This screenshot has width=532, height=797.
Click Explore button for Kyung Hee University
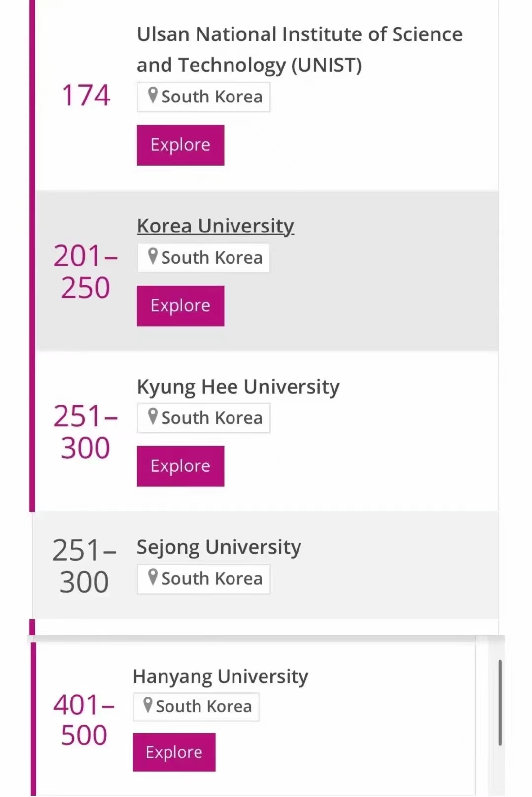(180, 466)
